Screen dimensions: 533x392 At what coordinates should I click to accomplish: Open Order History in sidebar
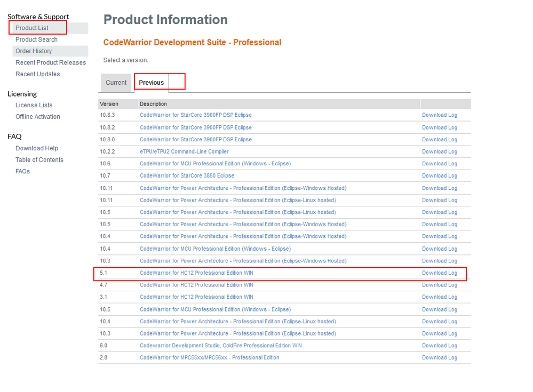coord(34,51)
